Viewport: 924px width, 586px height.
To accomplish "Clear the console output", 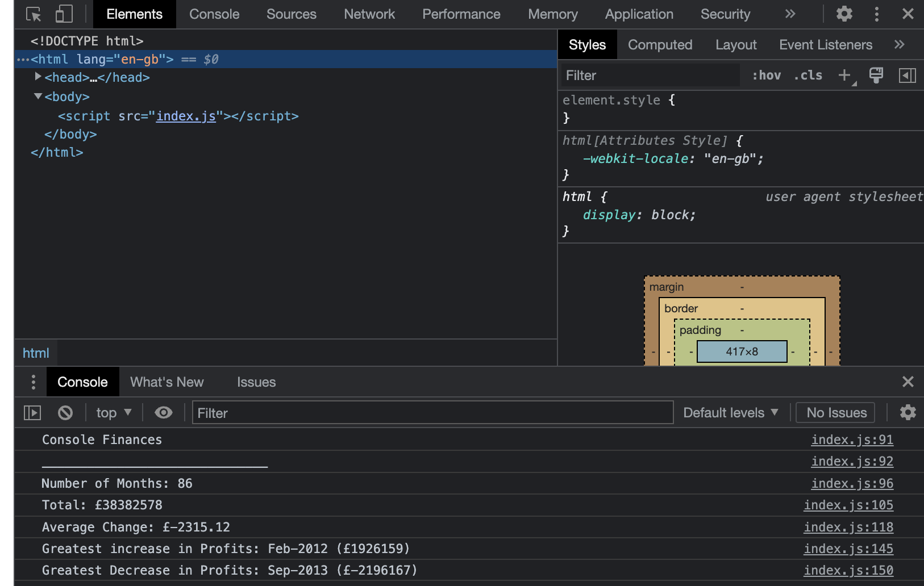I will pos(65,413).
